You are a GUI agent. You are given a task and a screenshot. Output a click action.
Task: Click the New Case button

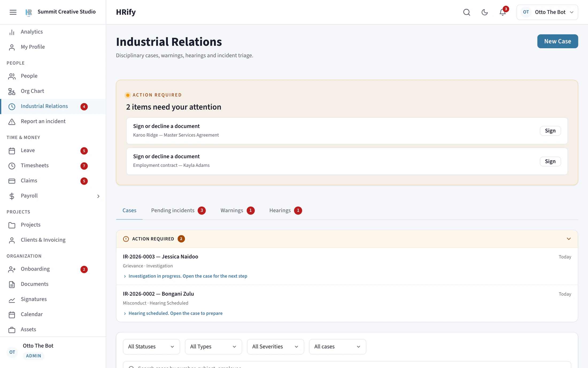[x=558, y=41]
